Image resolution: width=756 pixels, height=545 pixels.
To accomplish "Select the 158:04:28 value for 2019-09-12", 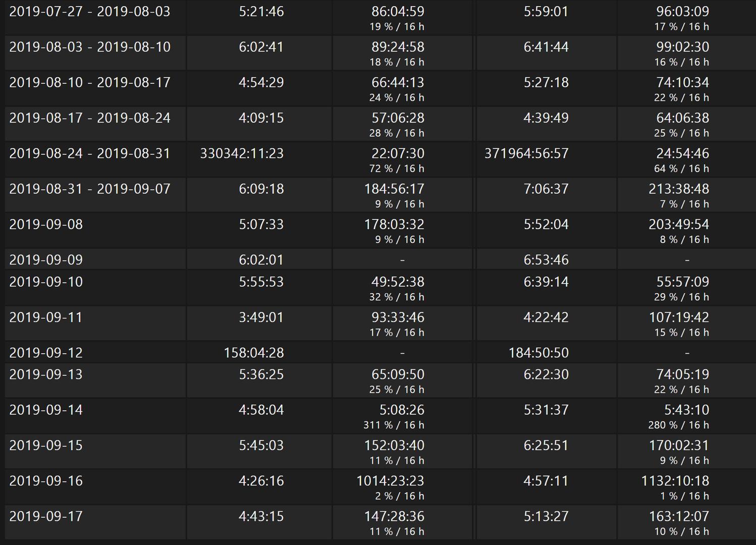I will pos(254,353).
